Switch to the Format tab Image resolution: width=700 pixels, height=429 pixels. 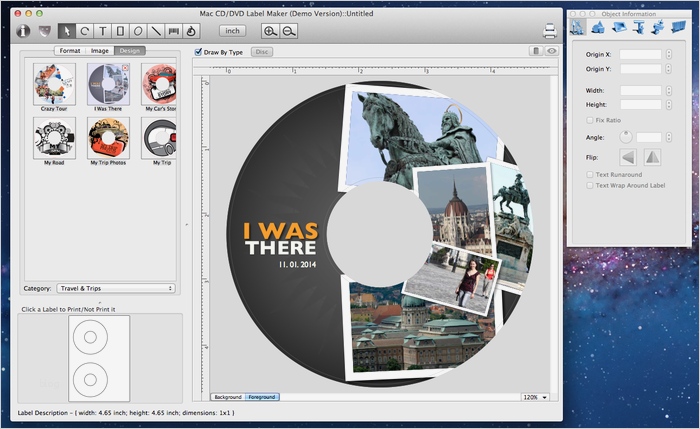point(70,50)
